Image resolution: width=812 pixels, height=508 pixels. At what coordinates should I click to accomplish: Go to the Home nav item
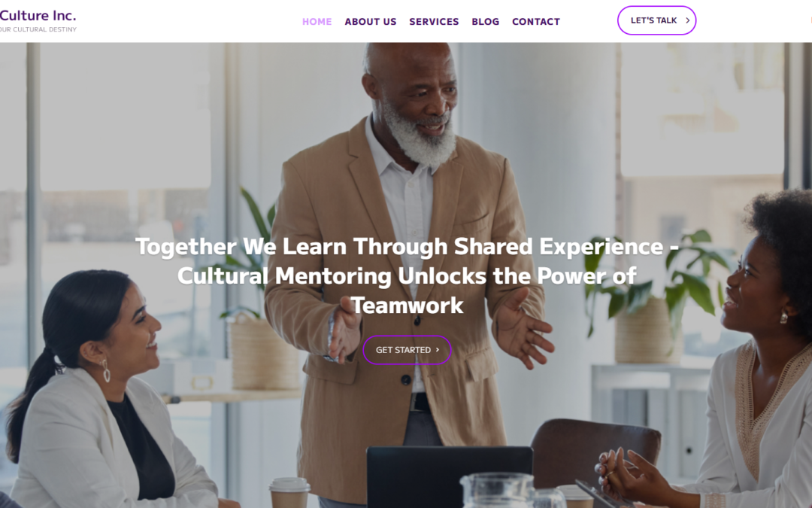[x=317, y=22]
